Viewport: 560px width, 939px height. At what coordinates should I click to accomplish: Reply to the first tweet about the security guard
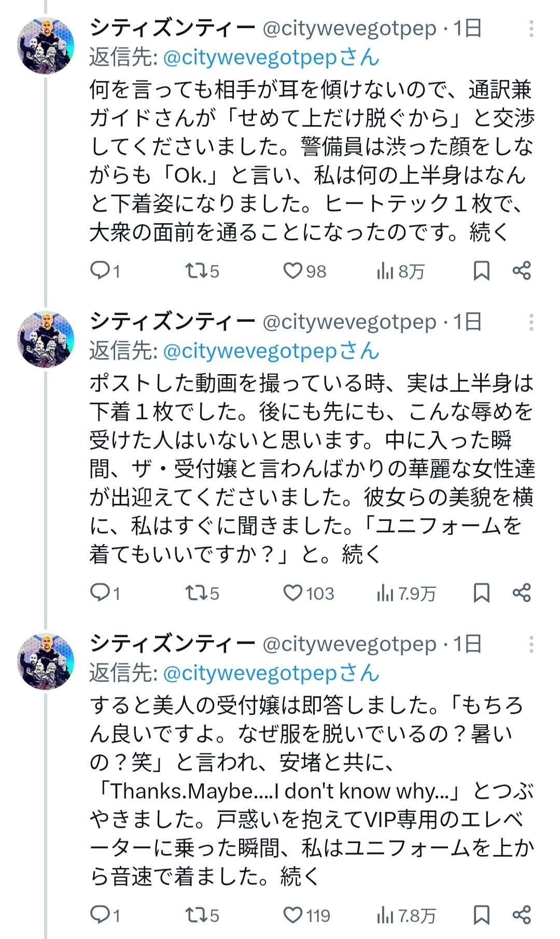tap(99, 271)
